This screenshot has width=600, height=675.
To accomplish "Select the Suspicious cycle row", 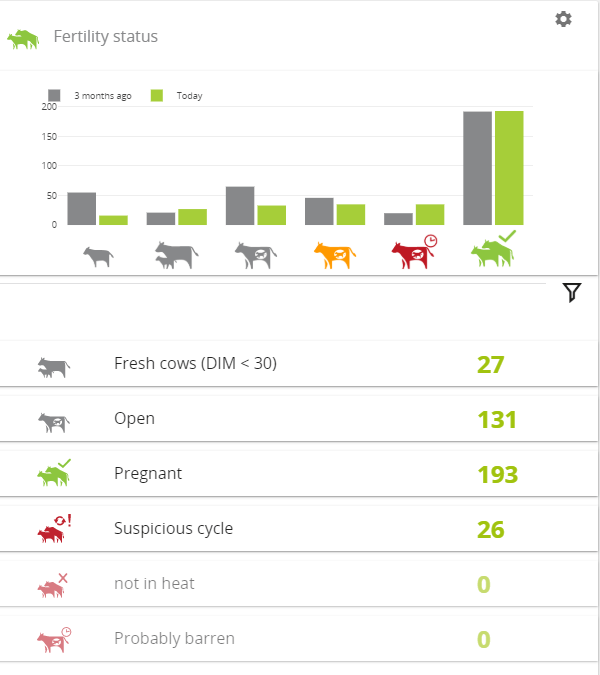I will (x=299, y=529).
